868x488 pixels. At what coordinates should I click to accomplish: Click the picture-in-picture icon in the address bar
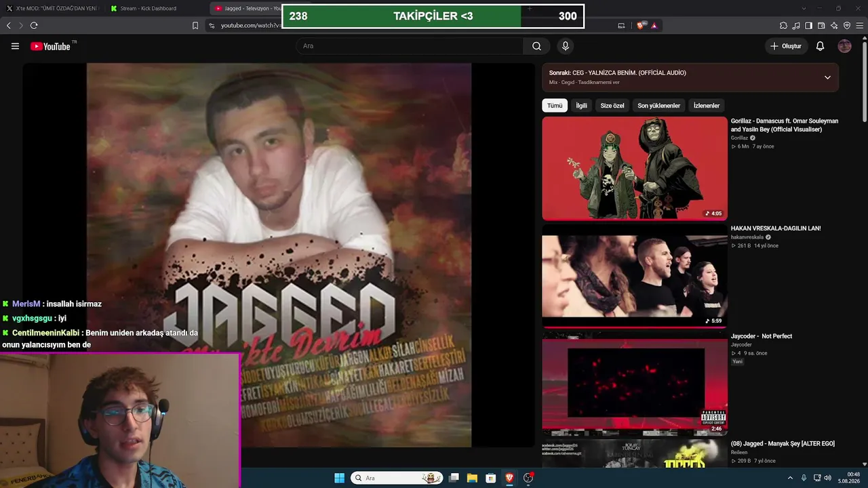(x=621, y=26)
